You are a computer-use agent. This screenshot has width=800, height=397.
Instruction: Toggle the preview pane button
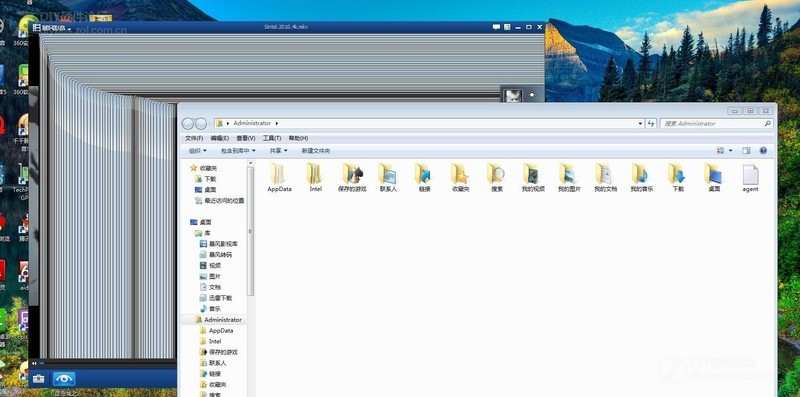coord(746,151)
